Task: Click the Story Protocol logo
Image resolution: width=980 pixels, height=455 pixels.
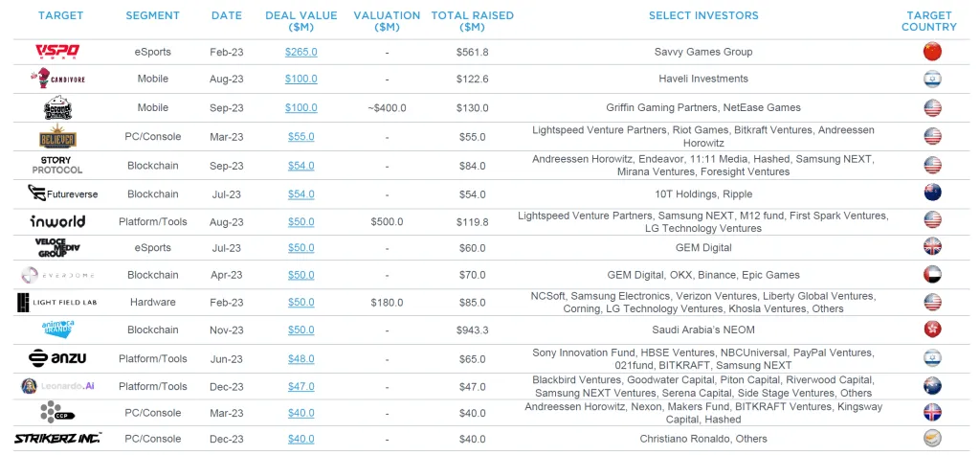Action: click(x=56, y=165)
